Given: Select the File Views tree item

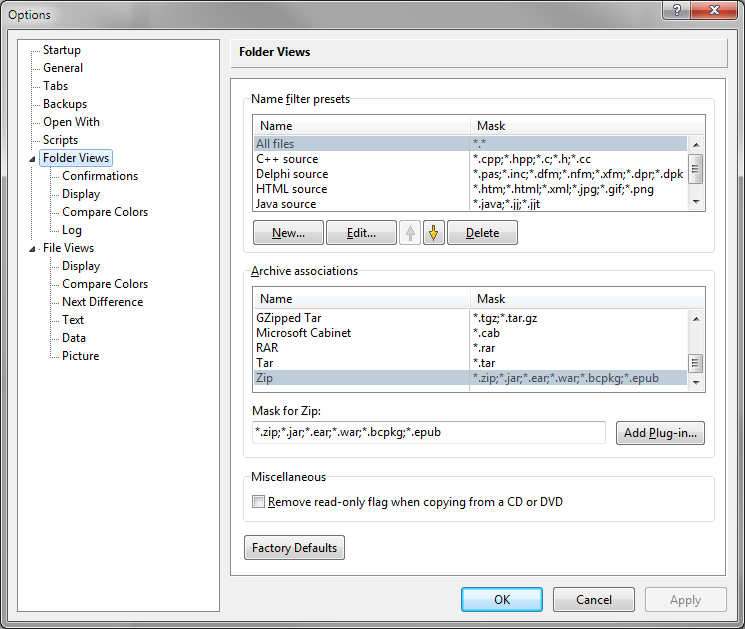Looking at the screenshot, I should [68, 248].
